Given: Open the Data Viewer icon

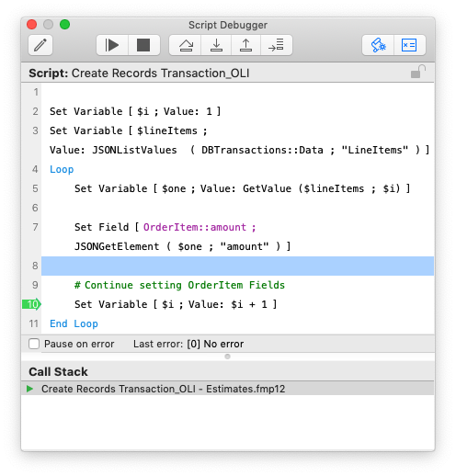Looking at the screenshot, I should coord(409,45).
